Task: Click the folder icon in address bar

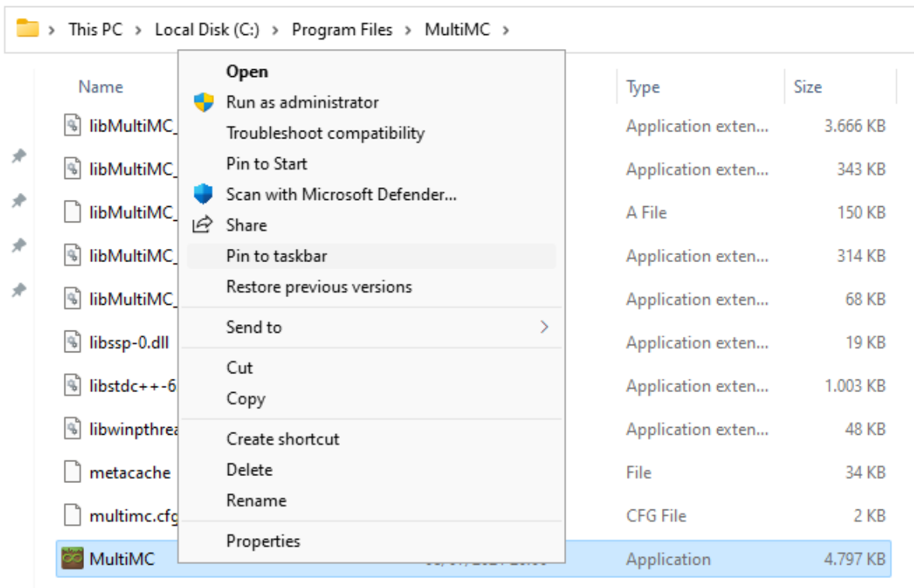Action: [x=28, y=30]
